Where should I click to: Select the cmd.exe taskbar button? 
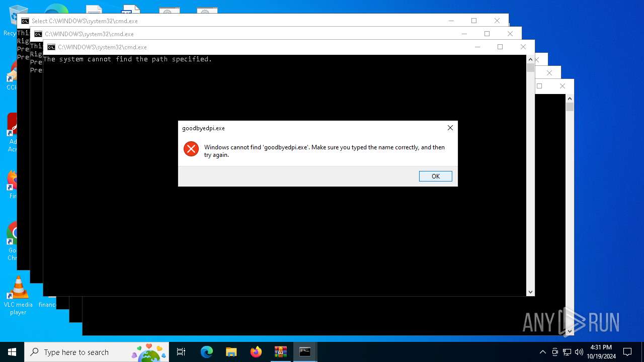coord(305,352)
